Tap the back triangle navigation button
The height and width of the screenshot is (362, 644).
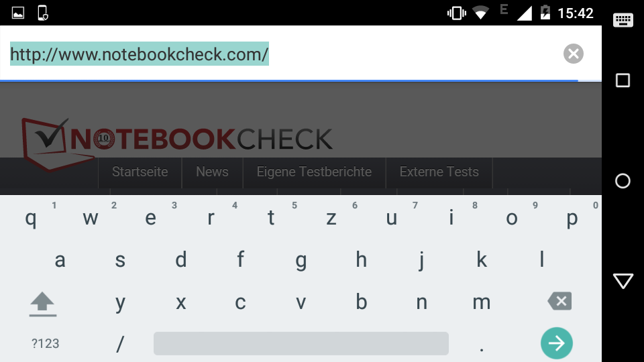coord(623,281)
